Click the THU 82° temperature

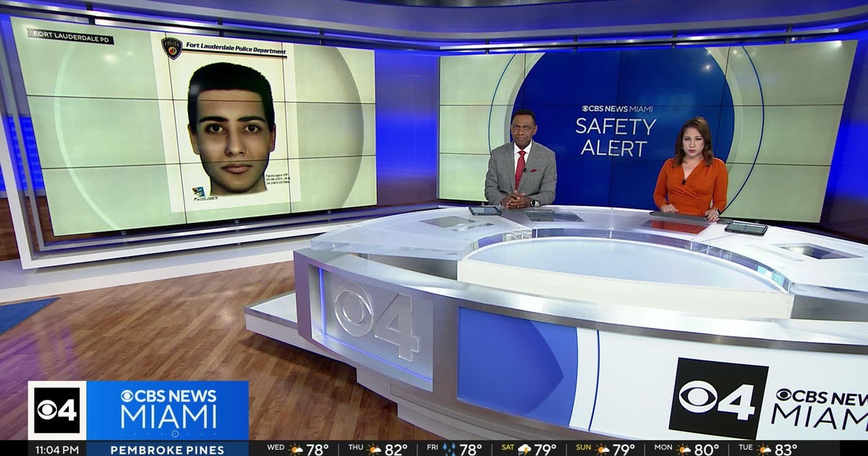click(x=396, y=449)
